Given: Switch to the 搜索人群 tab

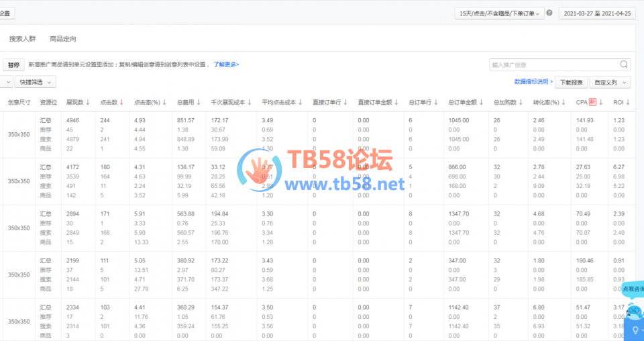Looking at the screenshot, I should pyautogui.click(x=23, y=40).
